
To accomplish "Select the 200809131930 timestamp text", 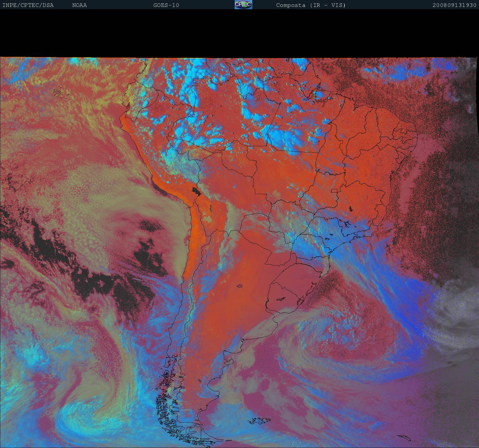I will pyautogui.click(x=454, y=5).
